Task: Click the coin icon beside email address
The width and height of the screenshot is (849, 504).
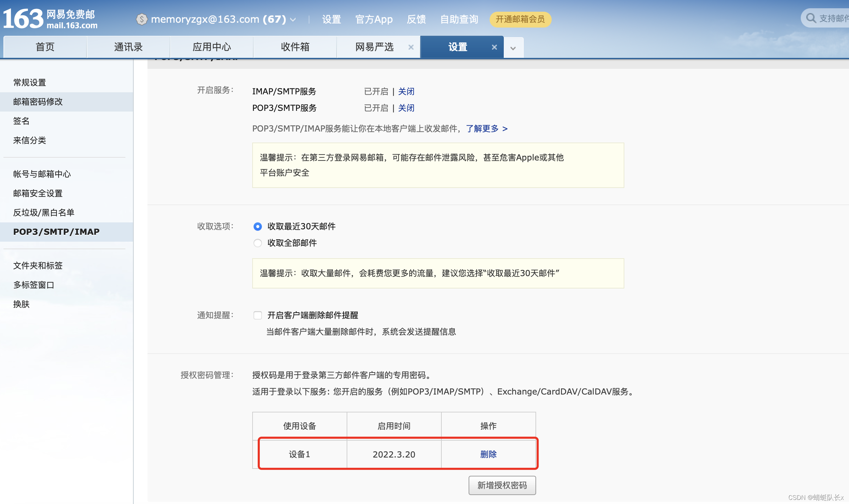Action: (x=142, y=19)
